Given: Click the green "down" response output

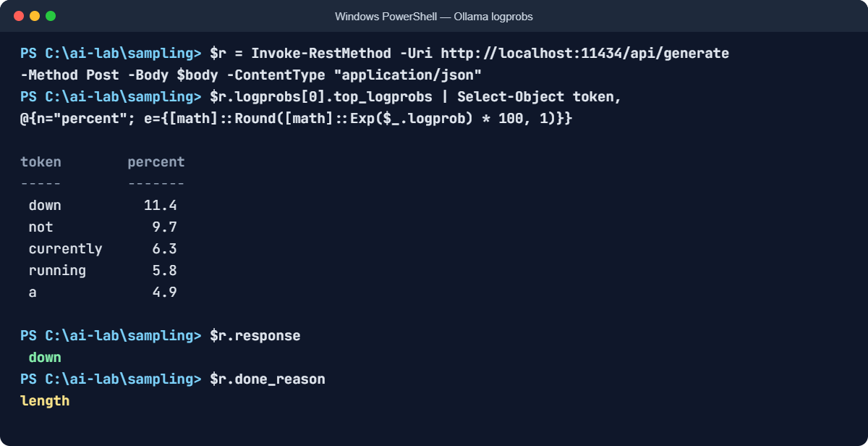Looking at the screenshot, I should (x=45, y=357).
